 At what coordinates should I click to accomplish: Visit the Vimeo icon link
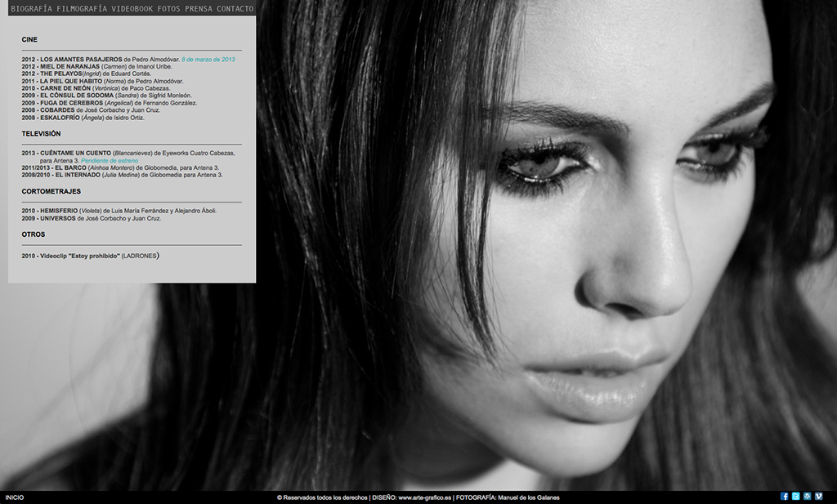coord(818,497)
